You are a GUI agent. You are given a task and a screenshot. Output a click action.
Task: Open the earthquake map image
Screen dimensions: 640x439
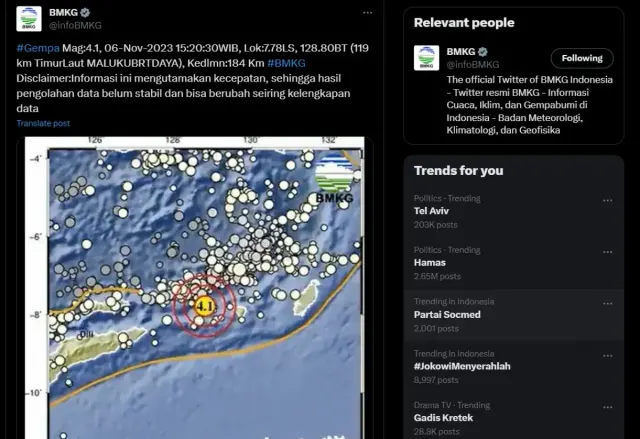pyautogui.click(x=195, y=288)
